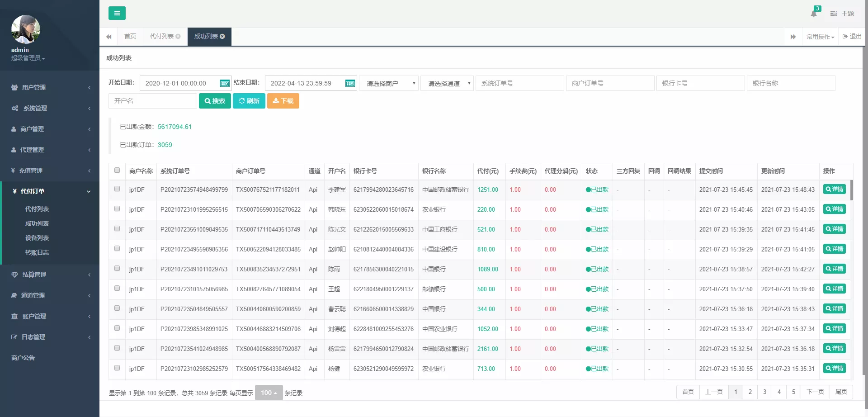
Task: Select the checkbox for 陈光文 row
Action: (117, 229)
